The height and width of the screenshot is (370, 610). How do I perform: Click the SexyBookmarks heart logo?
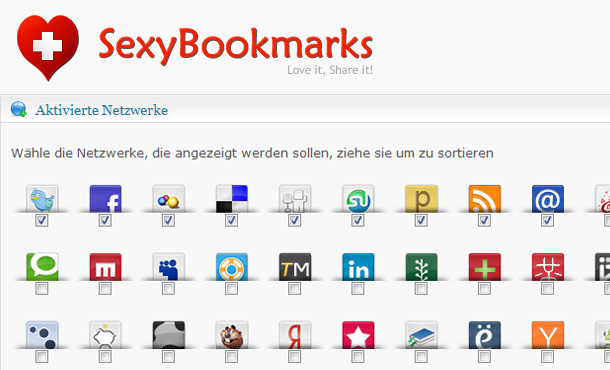(x=48, y=47)
